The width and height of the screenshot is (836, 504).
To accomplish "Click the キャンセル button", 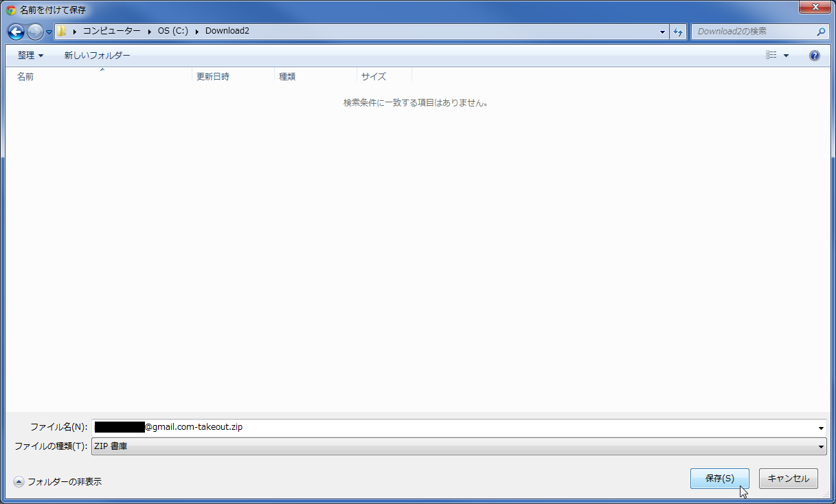I will [788, 479].
